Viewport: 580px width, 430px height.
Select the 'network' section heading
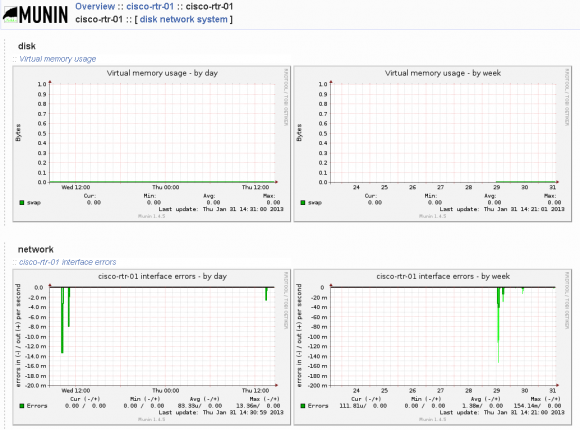pos(36,249)
